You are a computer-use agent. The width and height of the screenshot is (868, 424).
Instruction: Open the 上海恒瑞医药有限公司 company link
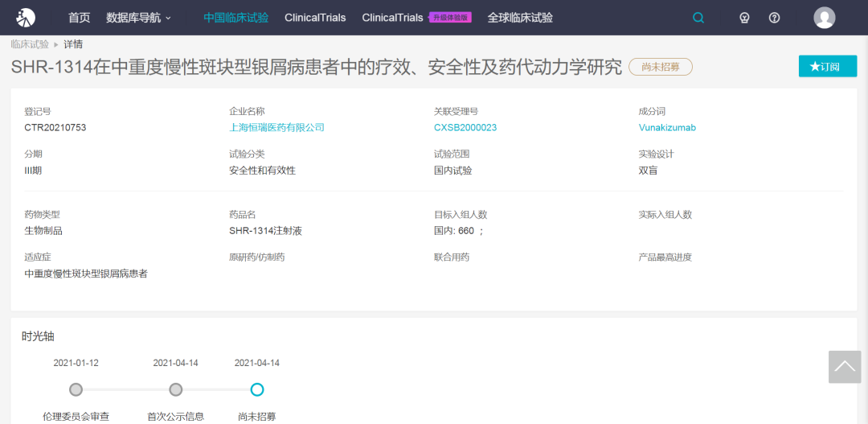(x=276, y=127)
